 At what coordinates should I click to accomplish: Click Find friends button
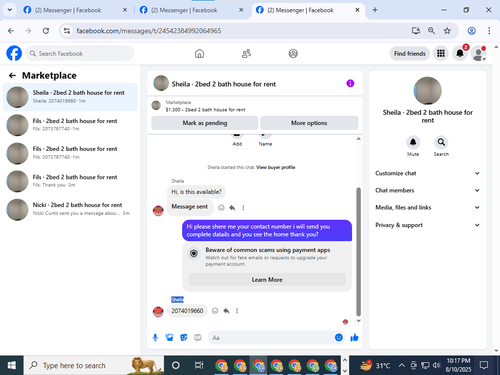[x=410, y=53]
